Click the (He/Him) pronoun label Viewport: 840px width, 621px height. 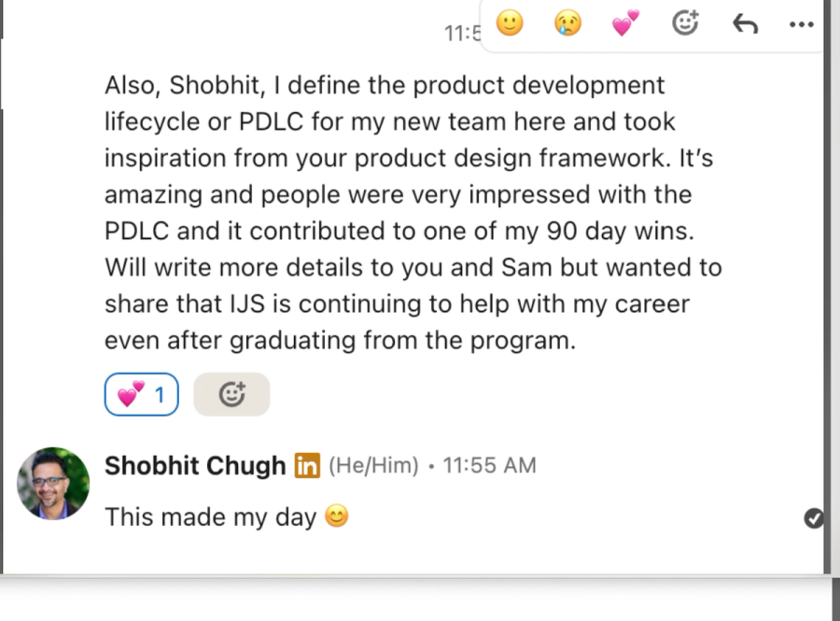(373, 465)
